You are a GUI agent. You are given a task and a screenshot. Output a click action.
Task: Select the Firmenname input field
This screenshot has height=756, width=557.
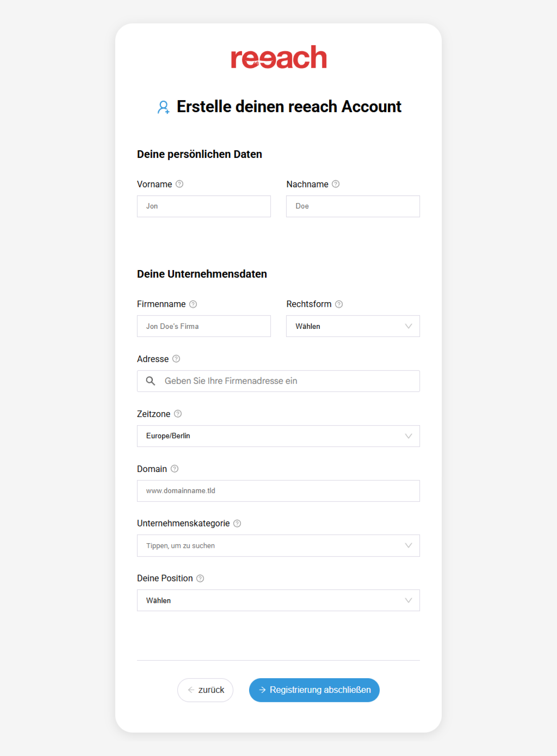click(204, 326)
